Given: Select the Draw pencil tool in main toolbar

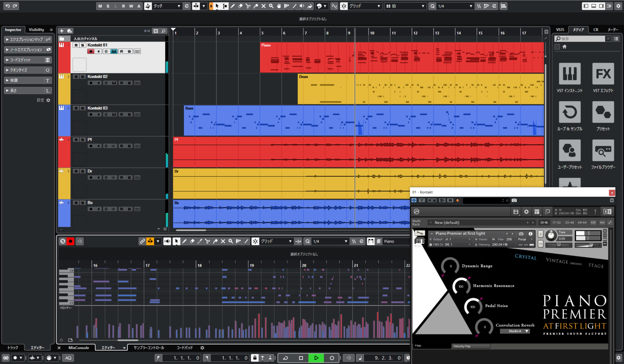Looking at the screenshot, I should pos(233,6).
